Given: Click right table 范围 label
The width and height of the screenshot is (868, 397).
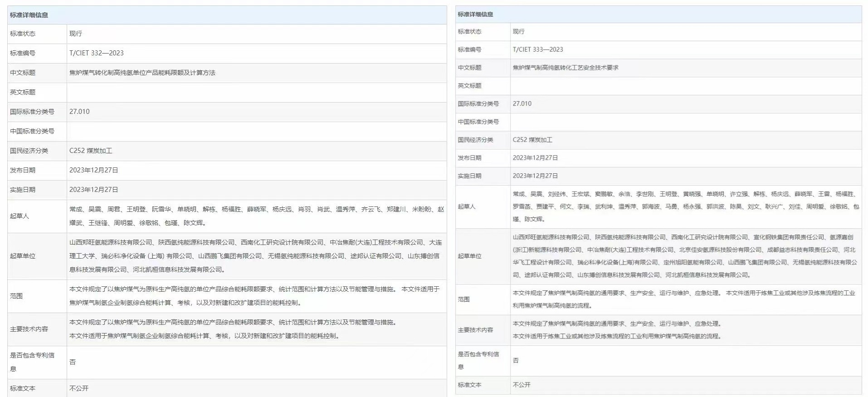Looking at the screenshot, I should point(463,299).
